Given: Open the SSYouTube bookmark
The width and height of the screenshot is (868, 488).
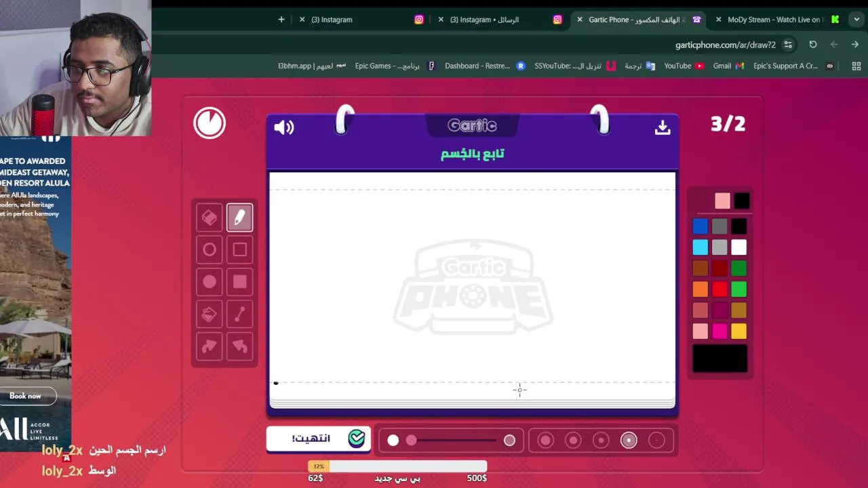Looking at the screenshot, I should pos(574,66).
